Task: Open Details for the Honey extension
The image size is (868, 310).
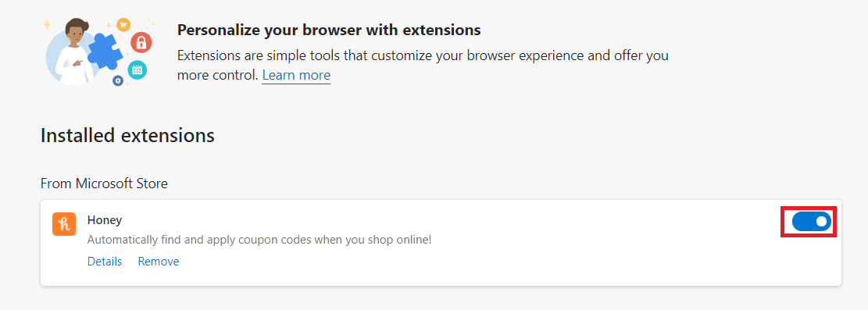Action: pos(105,262)
